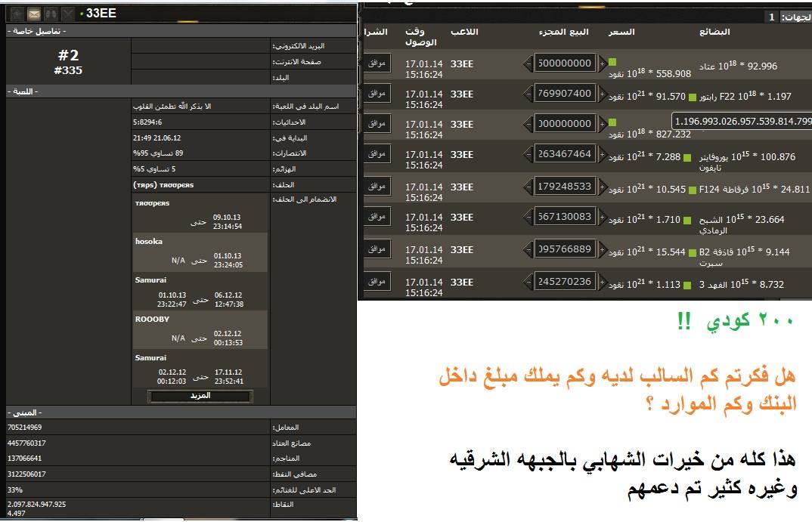The image size is (812, 522).
Task: Click the green status dot before 33EE title
Action: tap(82, 14)
